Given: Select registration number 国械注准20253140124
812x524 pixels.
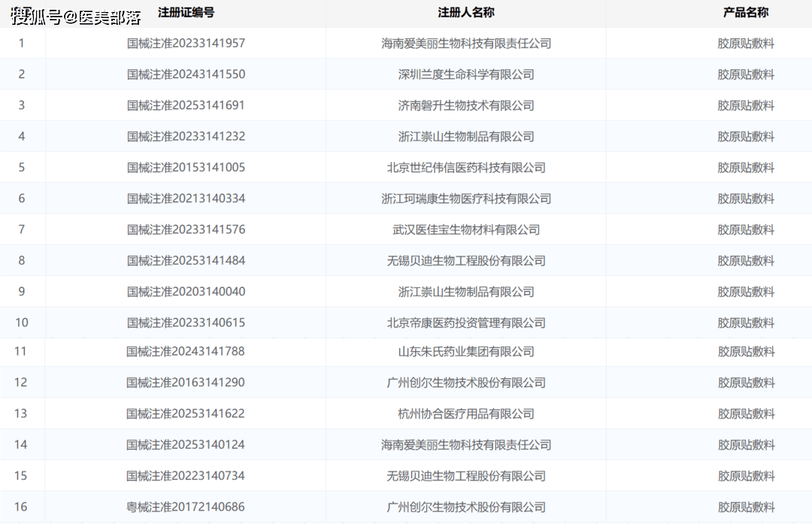Looking at the screenshot, I should tap(186, 445).
